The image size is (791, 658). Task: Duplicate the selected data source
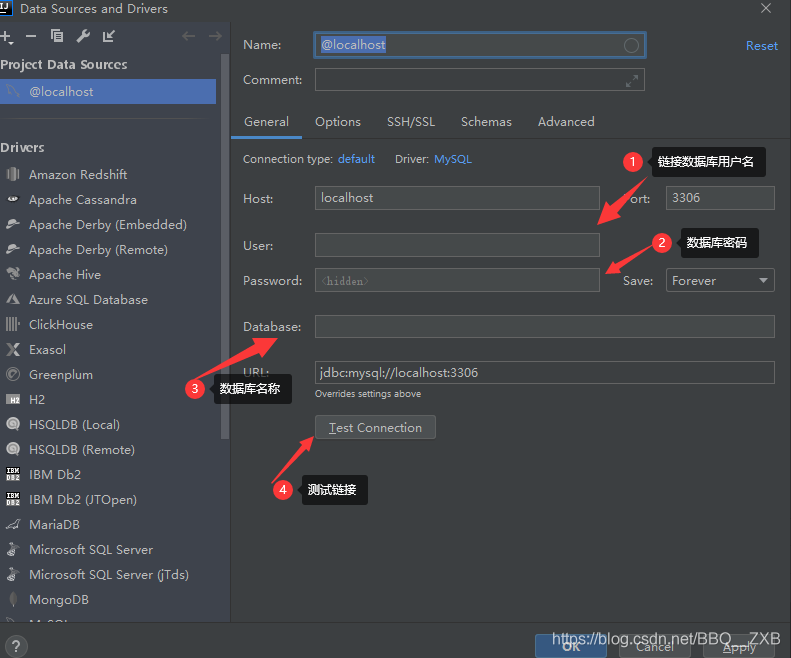57,36
